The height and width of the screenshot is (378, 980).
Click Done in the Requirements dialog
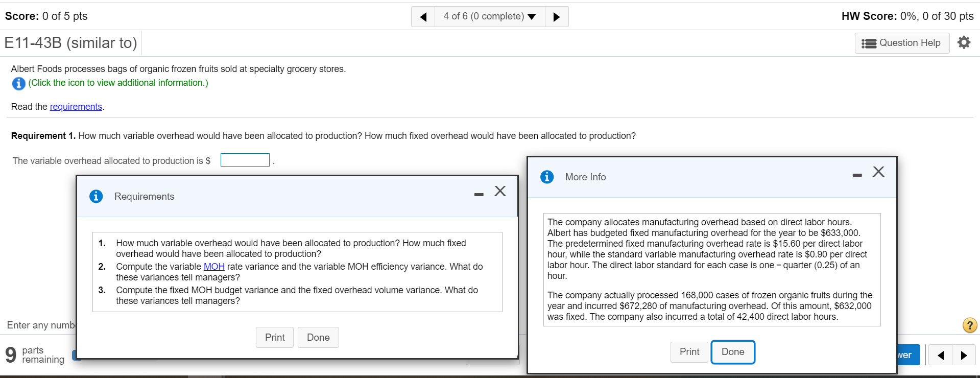click(318, 337)
